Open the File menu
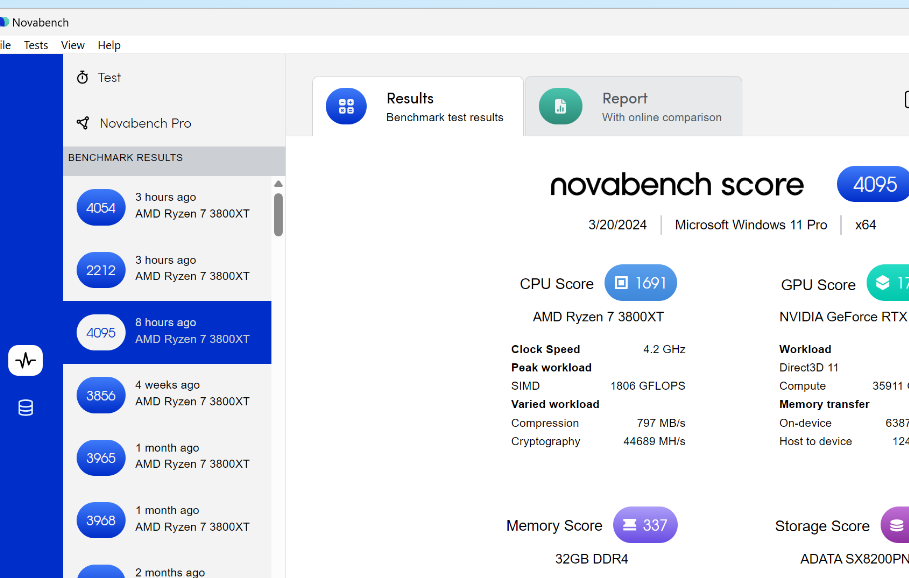The height and width of the screenshot is (578, 909). 4,44
